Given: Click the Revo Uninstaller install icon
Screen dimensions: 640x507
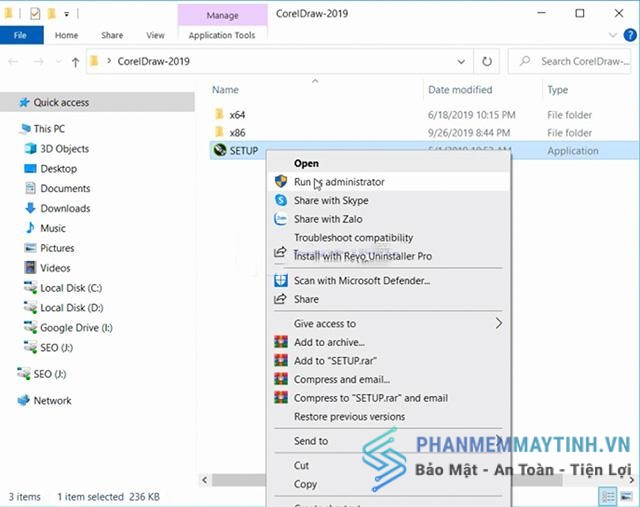Looking at the screenshot, I should (280, 252).
